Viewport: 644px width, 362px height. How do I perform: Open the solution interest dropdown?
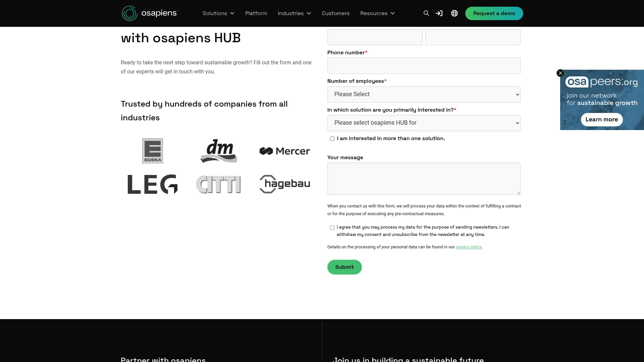coord(424,123)
